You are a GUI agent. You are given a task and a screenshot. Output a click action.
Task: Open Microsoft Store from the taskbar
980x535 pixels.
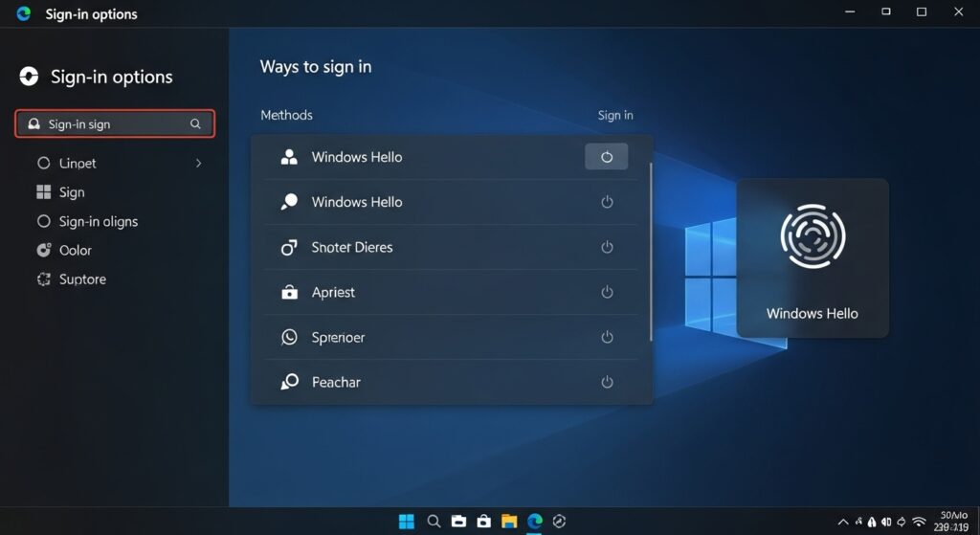(x=483, y=522)
